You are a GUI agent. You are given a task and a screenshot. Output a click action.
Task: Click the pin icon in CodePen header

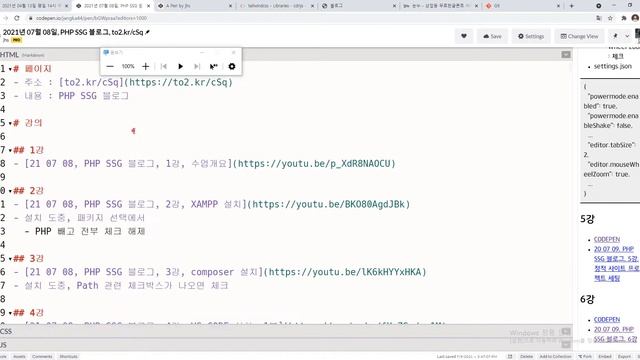(616, 36)
